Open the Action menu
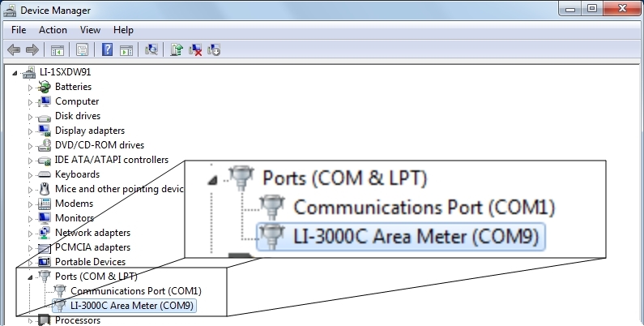The image size is (644, 326). coord(53,30)
